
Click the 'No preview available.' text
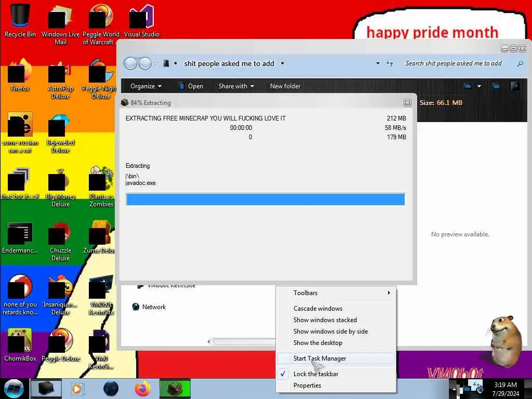coord(460,234)
